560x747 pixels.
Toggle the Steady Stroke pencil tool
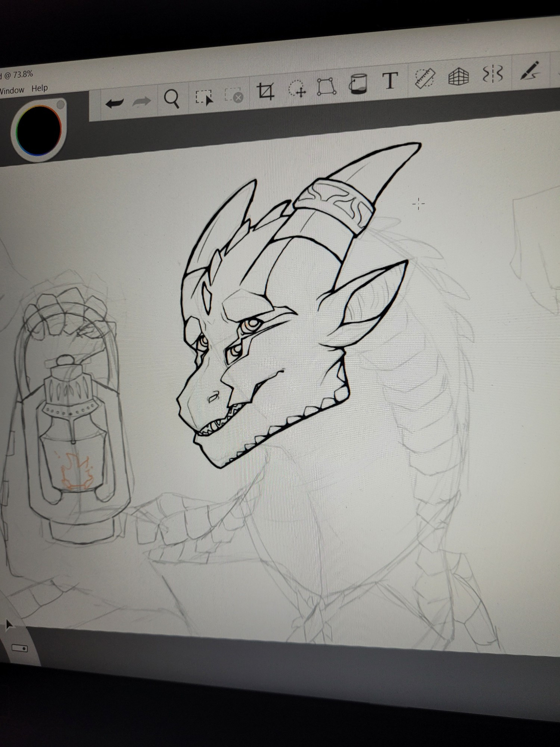click(x=530, y=71)
